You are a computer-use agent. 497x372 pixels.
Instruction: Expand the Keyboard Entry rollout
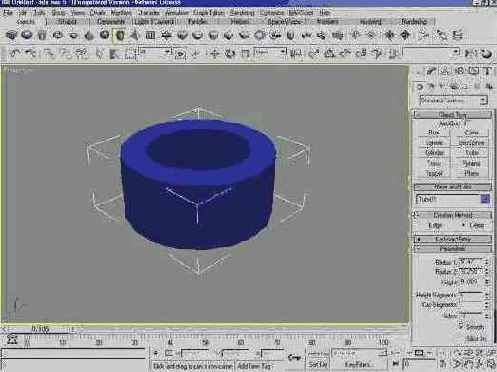coord(453,239)
